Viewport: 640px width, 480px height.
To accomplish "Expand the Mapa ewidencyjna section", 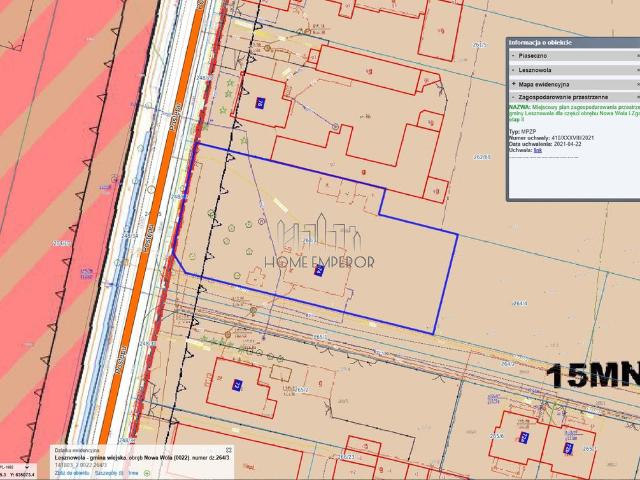I will [x=514, y=85].
